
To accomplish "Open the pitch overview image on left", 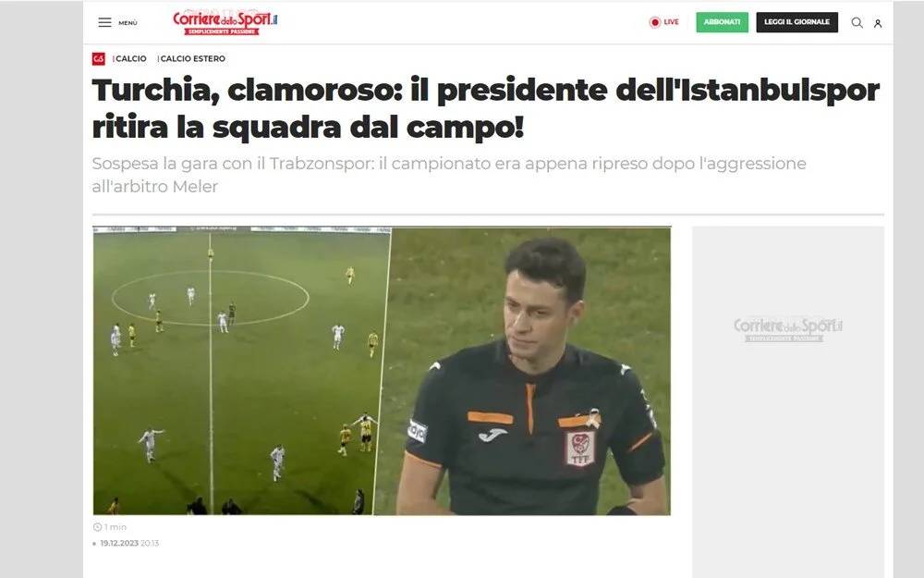I will coord(241,371).
